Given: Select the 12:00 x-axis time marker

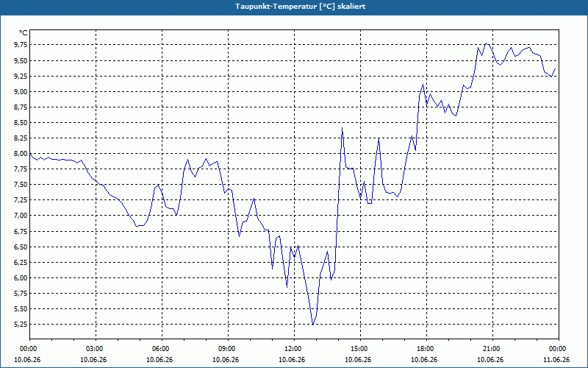Looking at the screenshot, I should 295,349.
